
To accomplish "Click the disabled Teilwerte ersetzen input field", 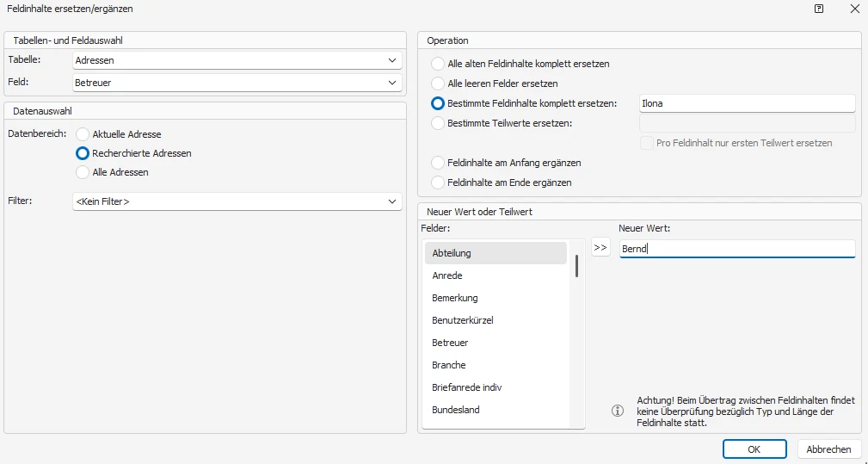I will click(x=748, y=123).
